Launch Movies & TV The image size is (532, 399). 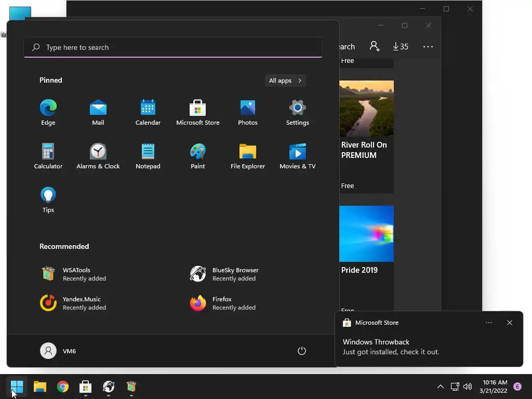point(298,156)
